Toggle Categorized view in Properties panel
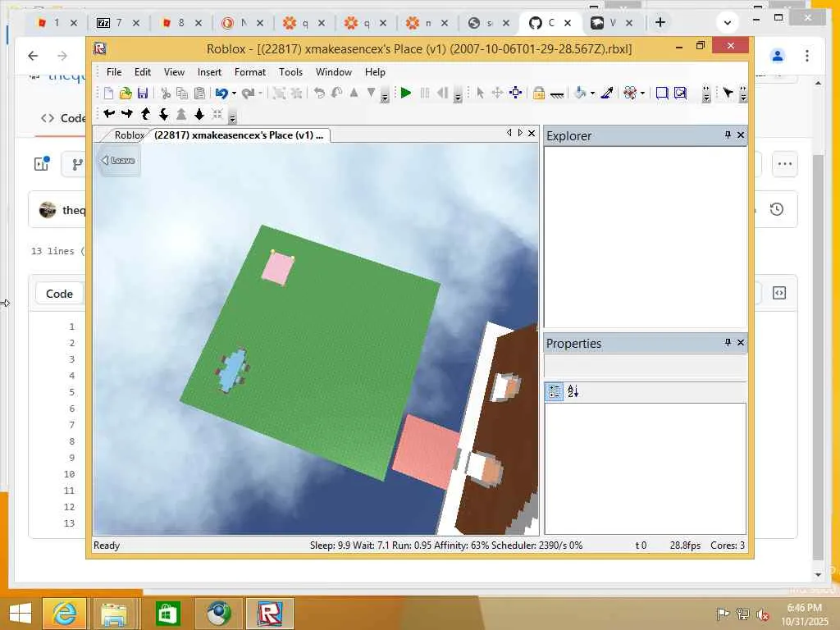 point(555,391)
